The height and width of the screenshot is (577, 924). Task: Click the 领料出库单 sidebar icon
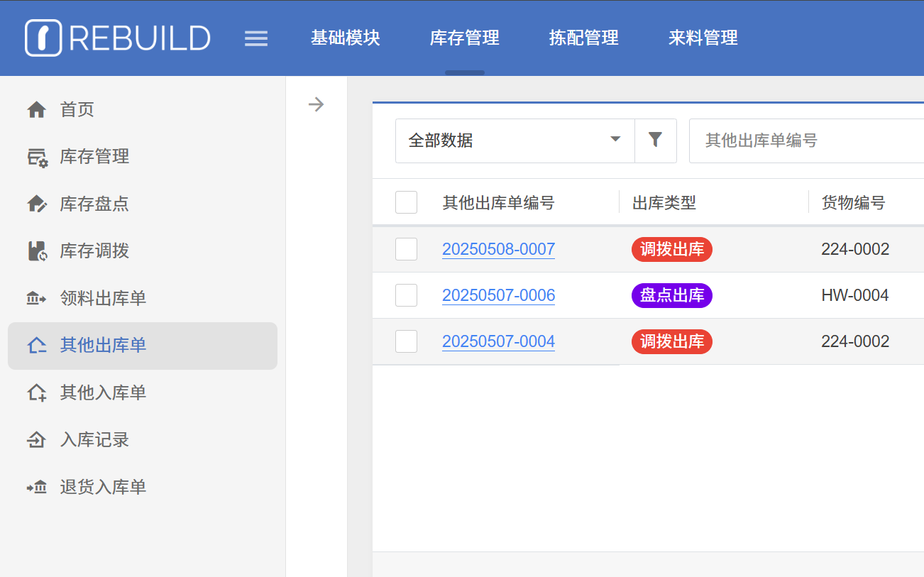tap(36, 299)
